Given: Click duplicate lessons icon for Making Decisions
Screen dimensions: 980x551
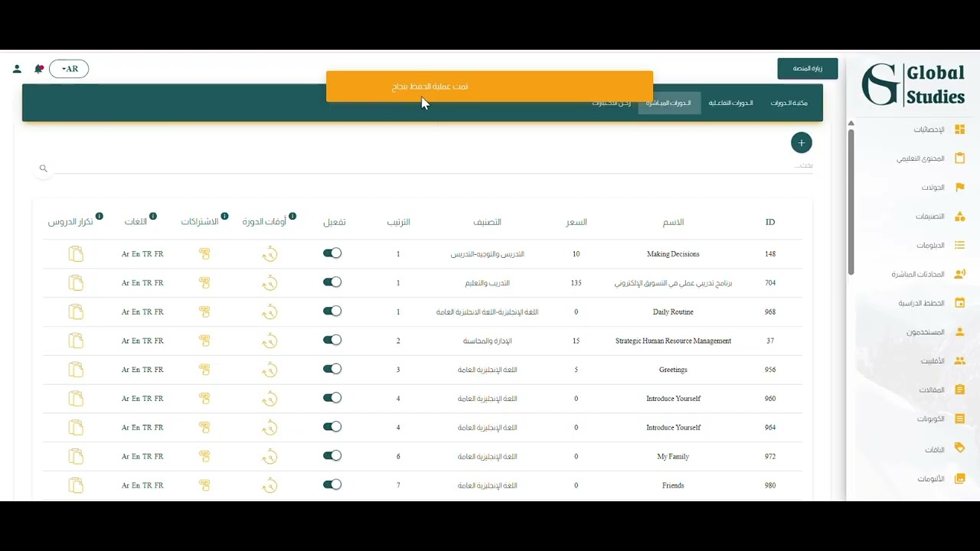Looking at the screenshot, I should [76, 254].
